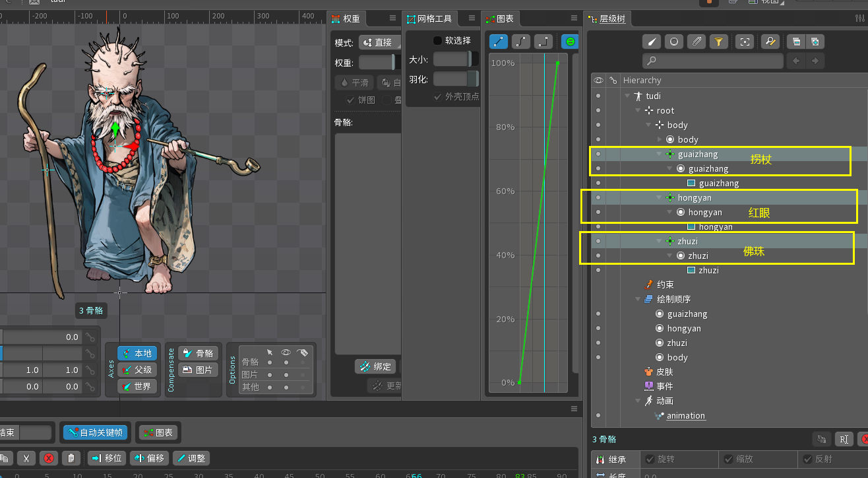Click the collapse all icon in hierarchy toolbar
The image size is (868, 478).
point(796,42)
